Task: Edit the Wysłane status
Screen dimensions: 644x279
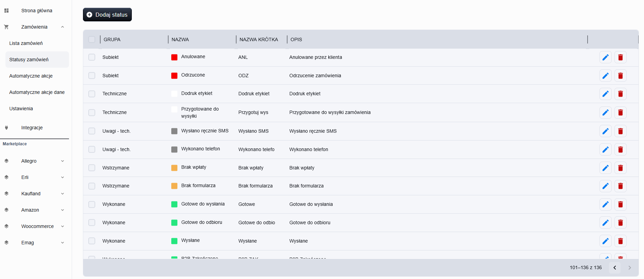Action: pos(605,241)
